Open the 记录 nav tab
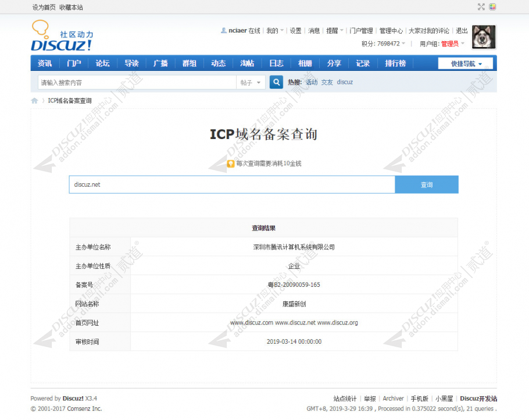This screenshot has width=529, height=420. pos(363,63)
